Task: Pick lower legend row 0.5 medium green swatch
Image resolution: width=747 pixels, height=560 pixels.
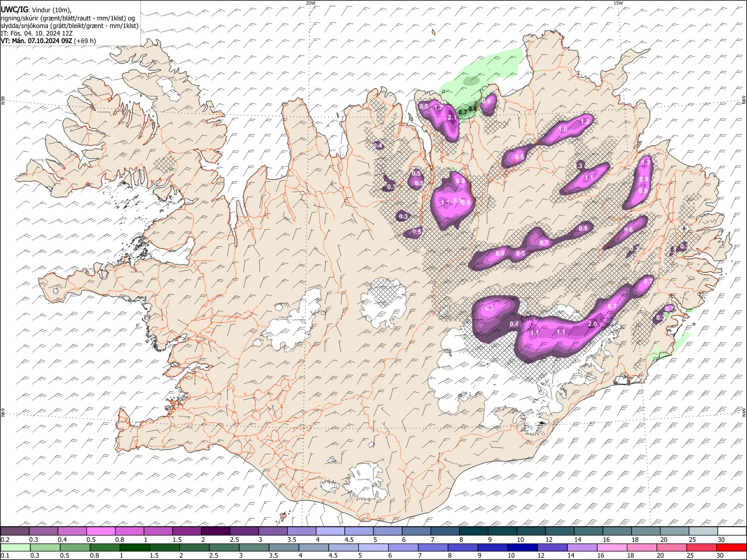Action: click(75, 547)
